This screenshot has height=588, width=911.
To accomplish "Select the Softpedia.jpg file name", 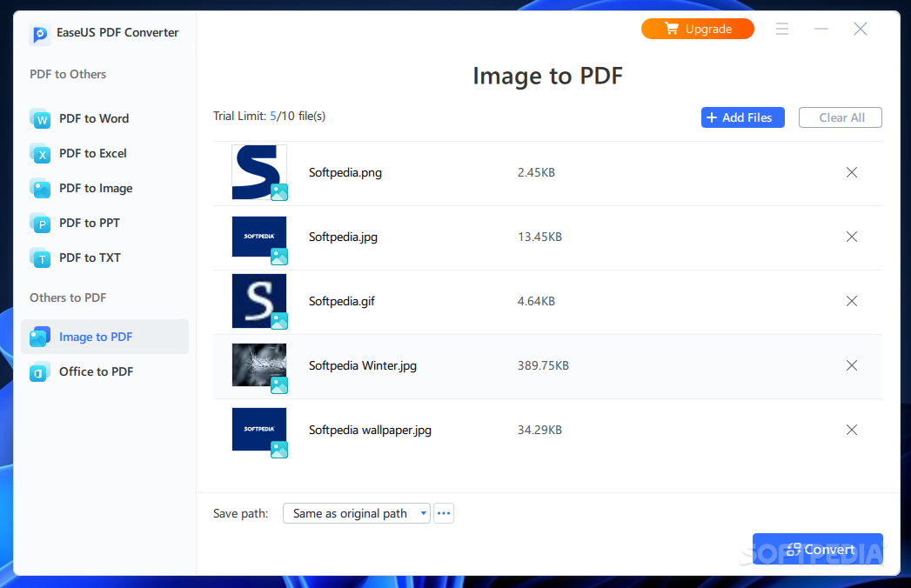I will click(x=343, y=237).
